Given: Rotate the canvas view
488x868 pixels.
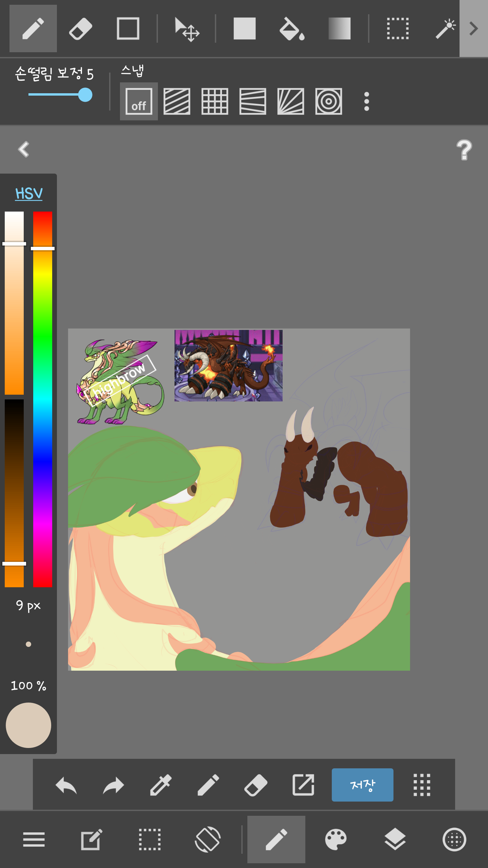Looking at the screenshot, I should tap(208, 840).
